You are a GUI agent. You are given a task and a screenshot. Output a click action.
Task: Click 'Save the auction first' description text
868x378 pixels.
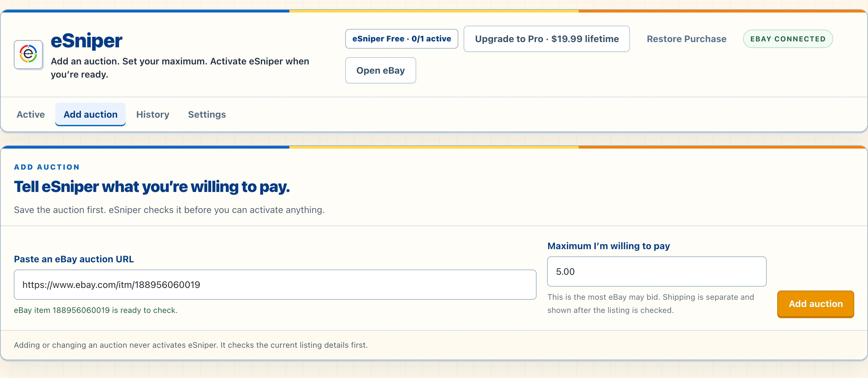[169, 210]
